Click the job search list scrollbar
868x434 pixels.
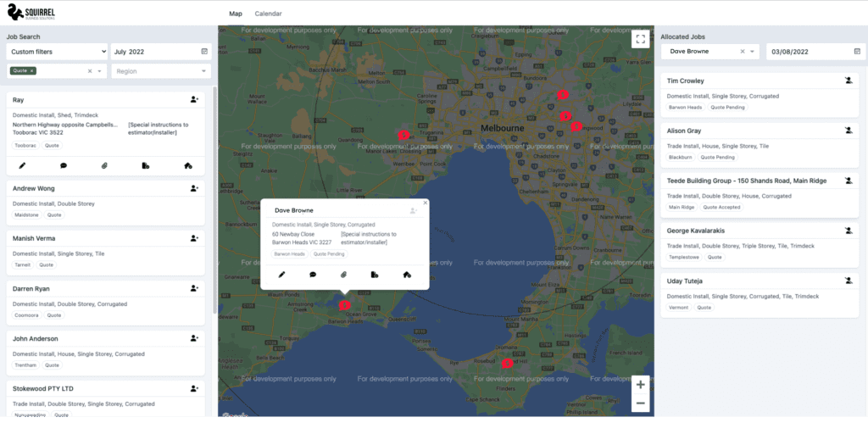point(214,199)
